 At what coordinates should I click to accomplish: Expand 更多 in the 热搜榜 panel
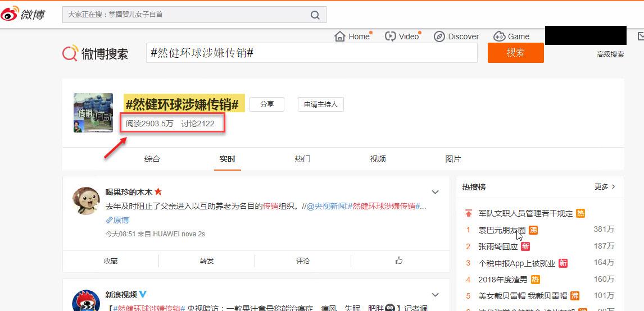point(605,187)
